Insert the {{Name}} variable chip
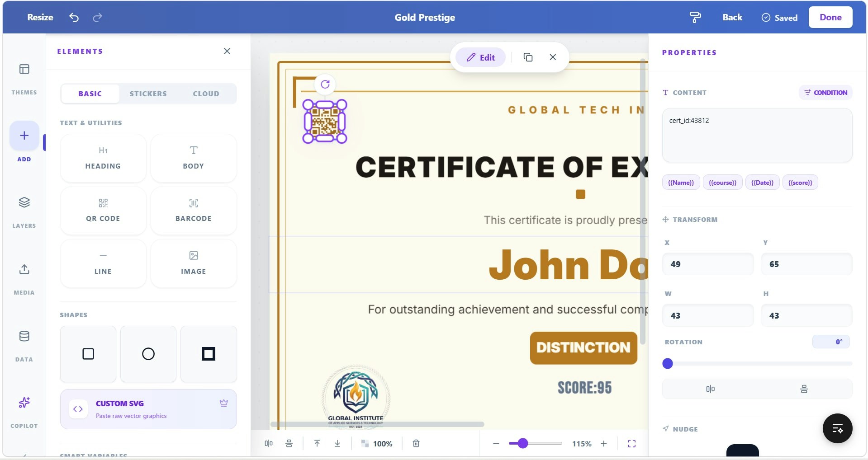 click(x=681, y=183)
